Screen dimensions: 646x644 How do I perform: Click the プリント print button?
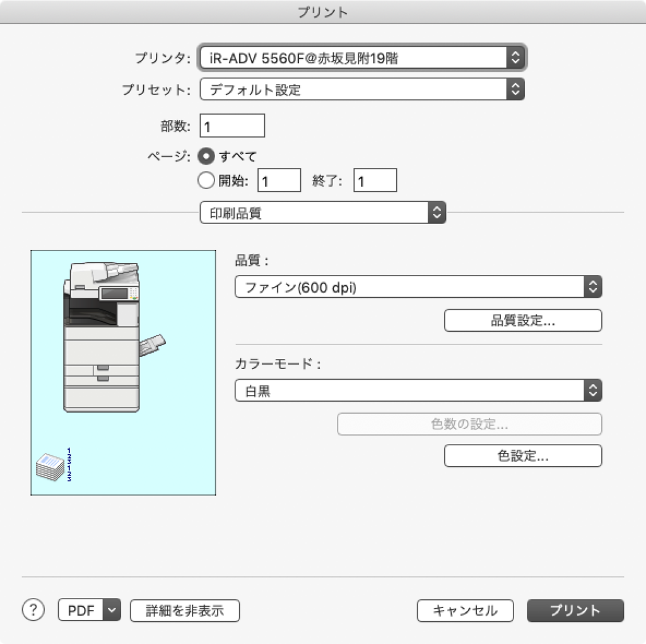pos(575,610)
